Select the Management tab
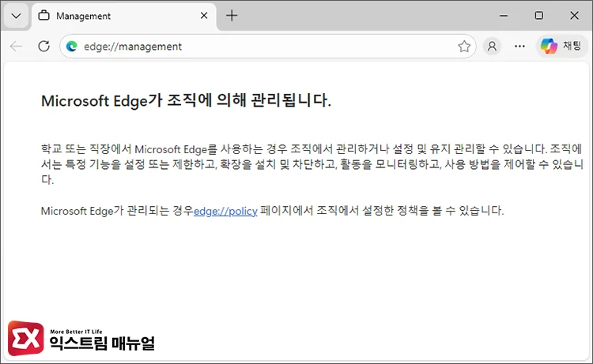This screenshot has height=364, width=593. point(124,16)
